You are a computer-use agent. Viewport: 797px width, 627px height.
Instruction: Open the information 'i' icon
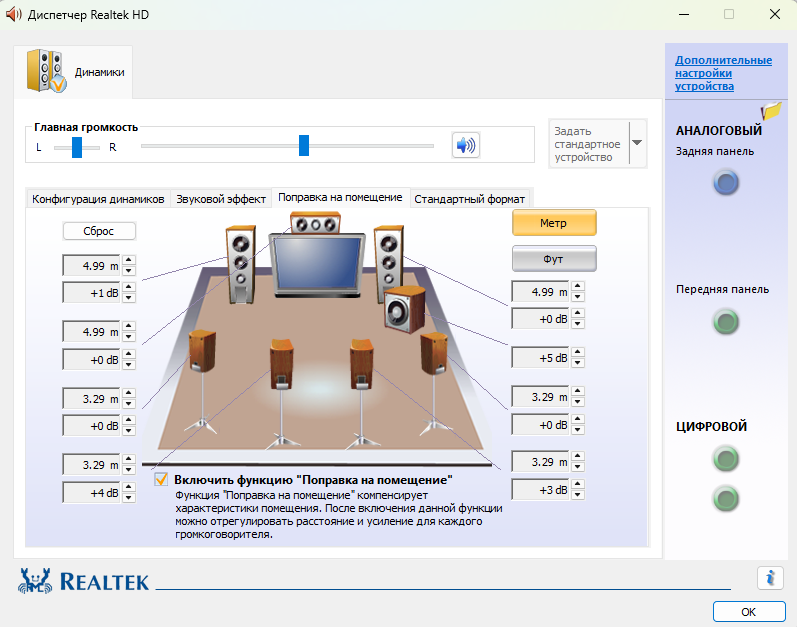point(770,578)
